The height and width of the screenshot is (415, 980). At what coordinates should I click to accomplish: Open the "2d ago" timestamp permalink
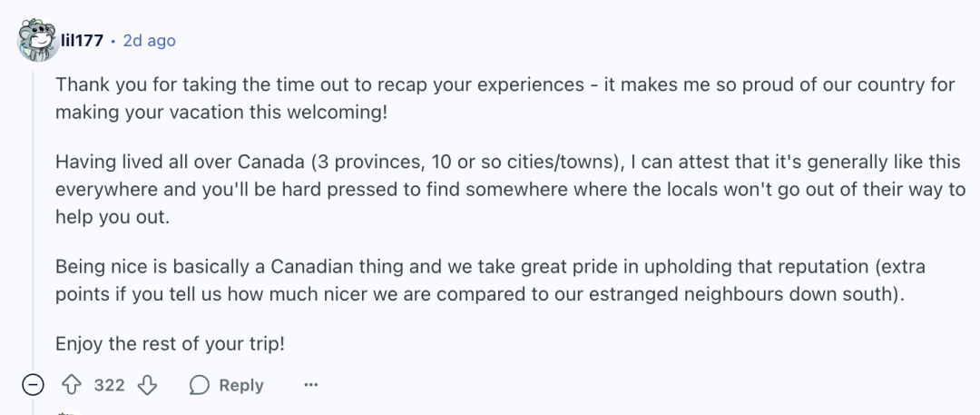pos(150,41)
